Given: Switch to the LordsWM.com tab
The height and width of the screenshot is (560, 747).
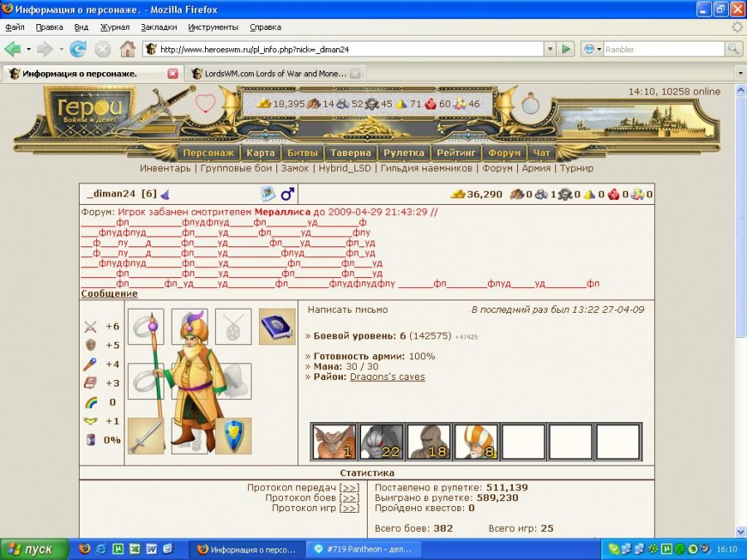Looking at the screenshot, I should tap(275, 73).
